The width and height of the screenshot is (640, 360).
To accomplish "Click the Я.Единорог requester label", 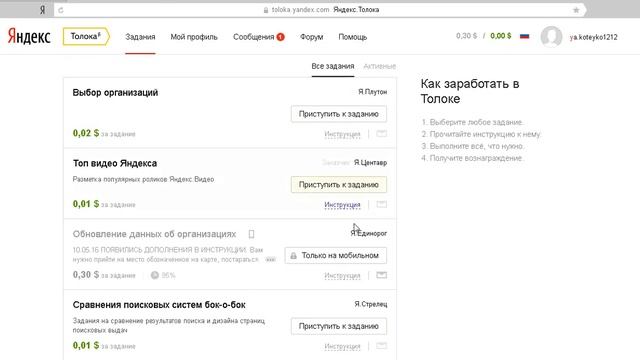I will pos(369,233).
